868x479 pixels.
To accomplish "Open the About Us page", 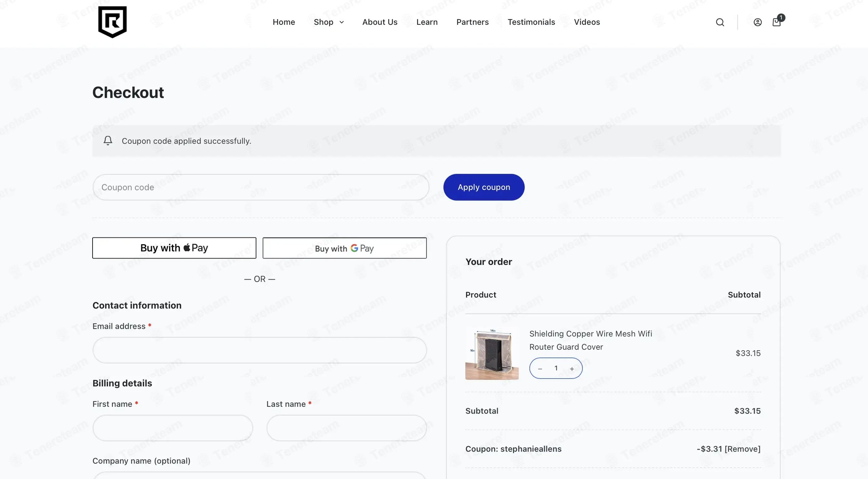I will [x=380, y=22].
